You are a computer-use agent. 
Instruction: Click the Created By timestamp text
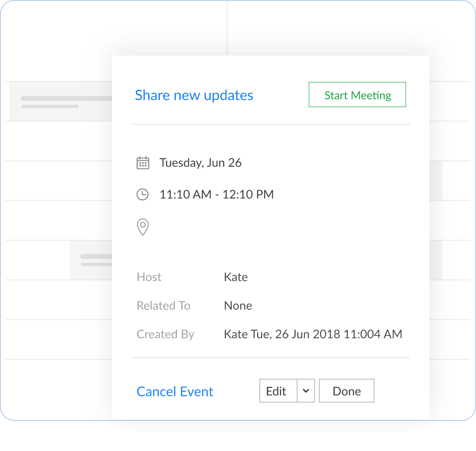(x=313, y=334)
